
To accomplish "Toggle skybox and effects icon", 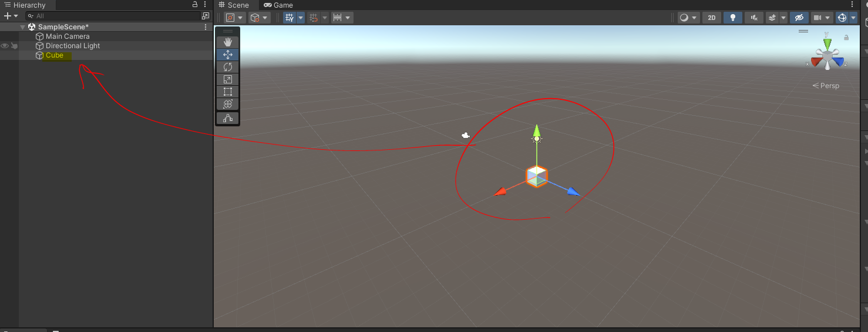I will click(772, 18).
